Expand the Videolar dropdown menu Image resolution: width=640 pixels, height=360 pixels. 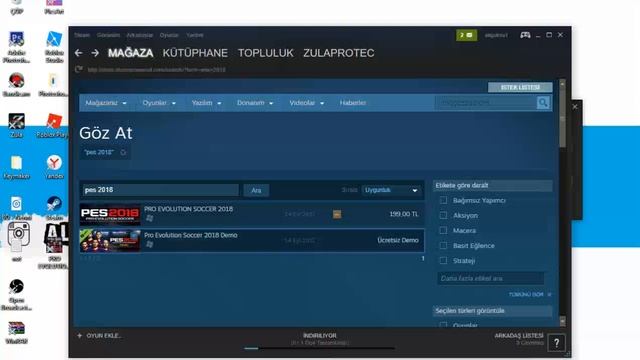pyautogui.click(x=307, y=103)
